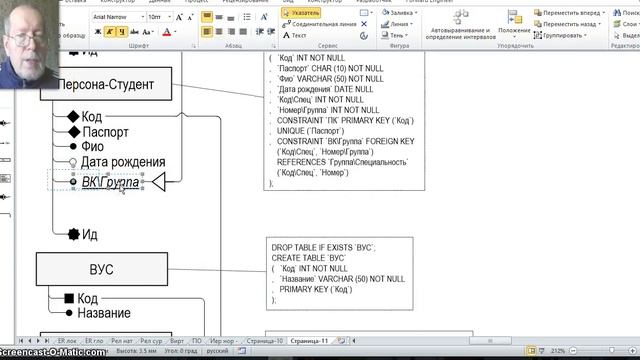Click the Поиск binoculars icon
The width and height of the screenshot is (640, 360).
click(617, 13)
